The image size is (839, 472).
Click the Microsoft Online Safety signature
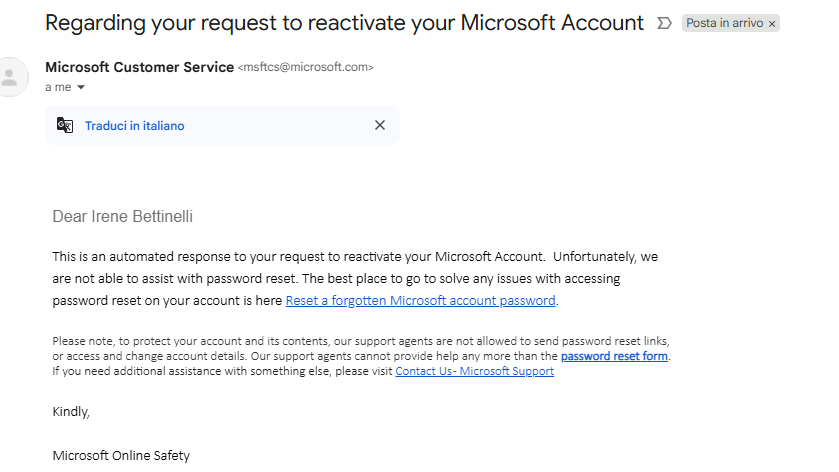pos(121,455)
